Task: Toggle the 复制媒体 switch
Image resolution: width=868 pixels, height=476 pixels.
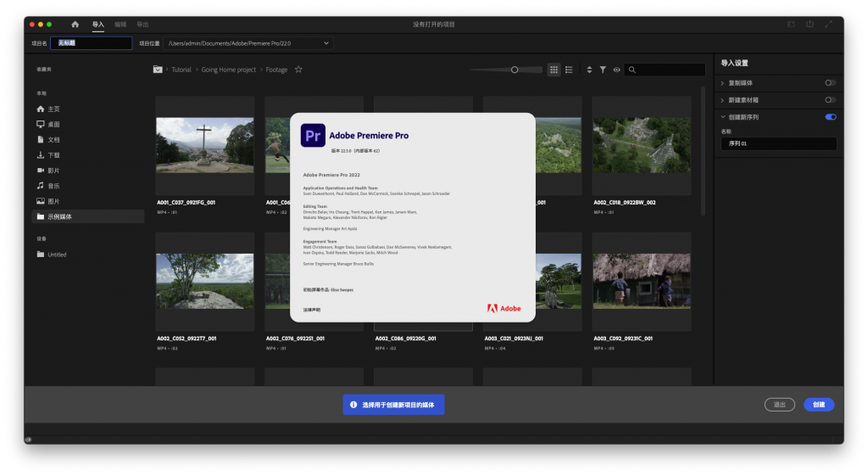Action: pyautogui.click(x=830, y=83)
